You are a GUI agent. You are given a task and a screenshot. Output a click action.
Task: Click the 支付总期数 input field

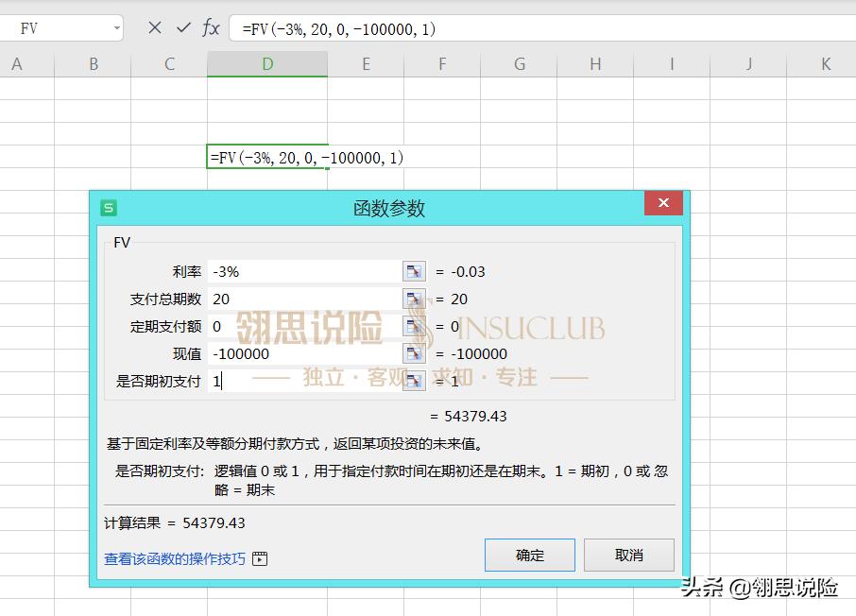tap(304, 299)
